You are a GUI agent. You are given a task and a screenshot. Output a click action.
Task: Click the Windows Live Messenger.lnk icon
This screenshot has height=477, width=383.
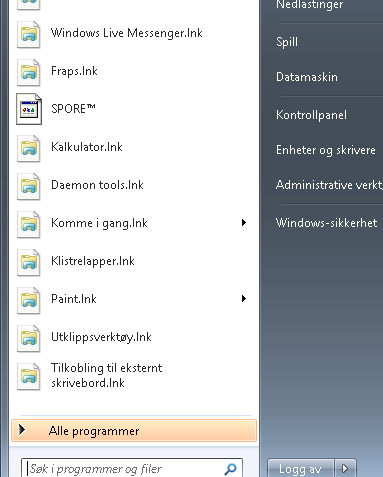pyautogui.click(x=29, y=34)
